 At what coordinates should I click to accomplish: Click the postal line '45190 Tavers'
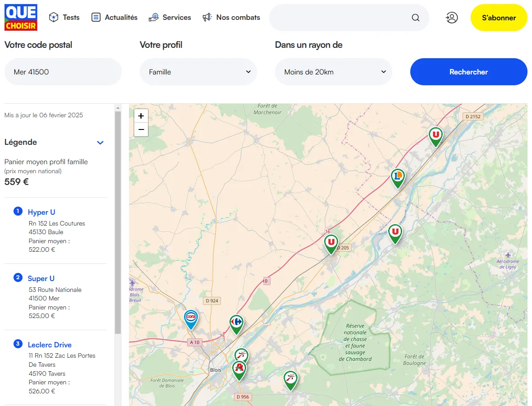click(47, 374)
